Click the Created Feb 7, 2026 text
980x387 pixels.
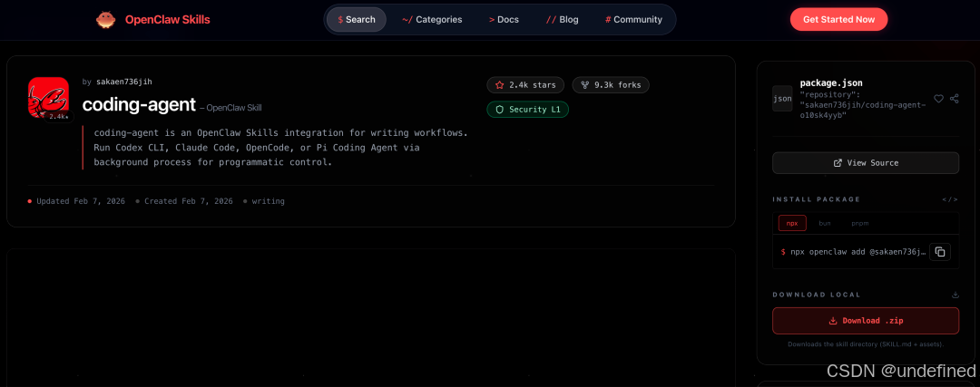(x=188, y=201)
